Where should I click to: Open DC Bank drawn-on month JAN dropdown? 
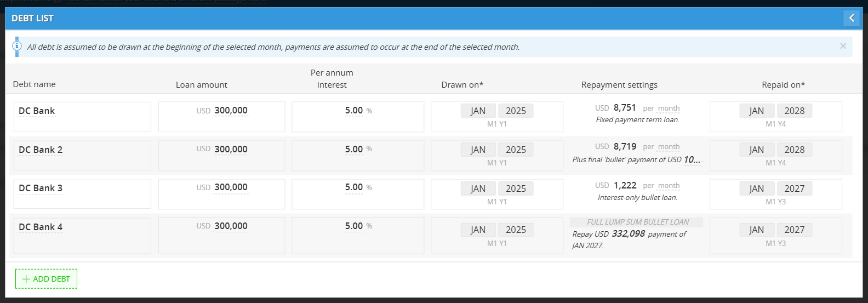click(478, 111)
